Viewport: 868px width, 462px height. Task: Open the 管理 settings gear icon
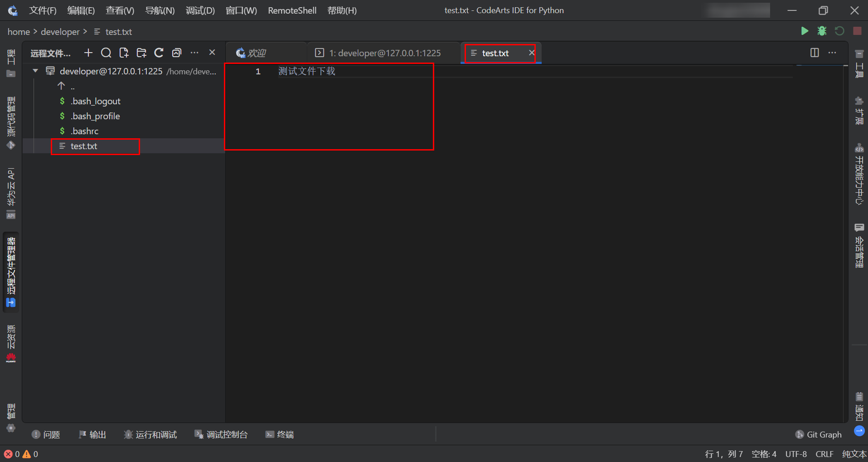coord(11,428)
